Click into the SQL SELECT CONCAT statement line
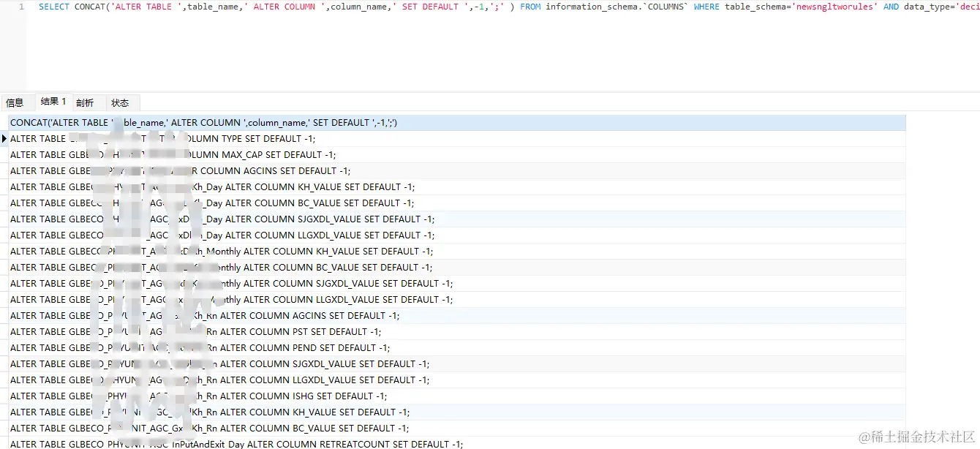This screenshot has width=980, height=449. click(x=508, y=7)
